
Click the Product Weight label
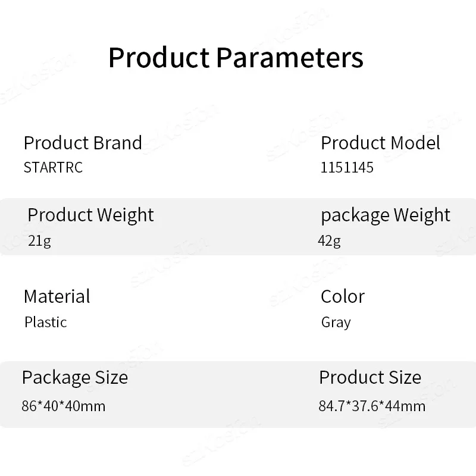click(90, 215)
